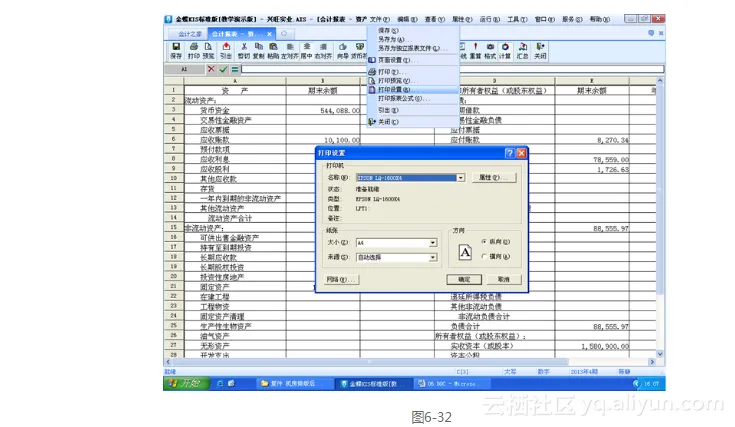Viewport: 735px width, 427px height.
Task: Click the formula bar input field
Action: click(452, 69)
